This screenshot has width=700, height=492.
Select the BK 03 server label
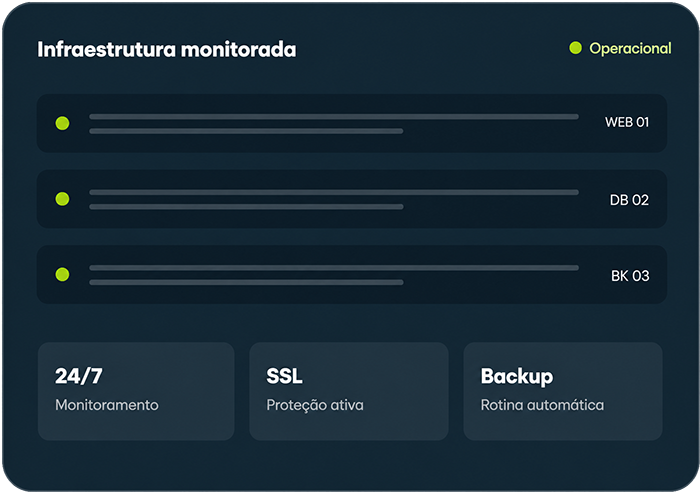tap(630, 276)
